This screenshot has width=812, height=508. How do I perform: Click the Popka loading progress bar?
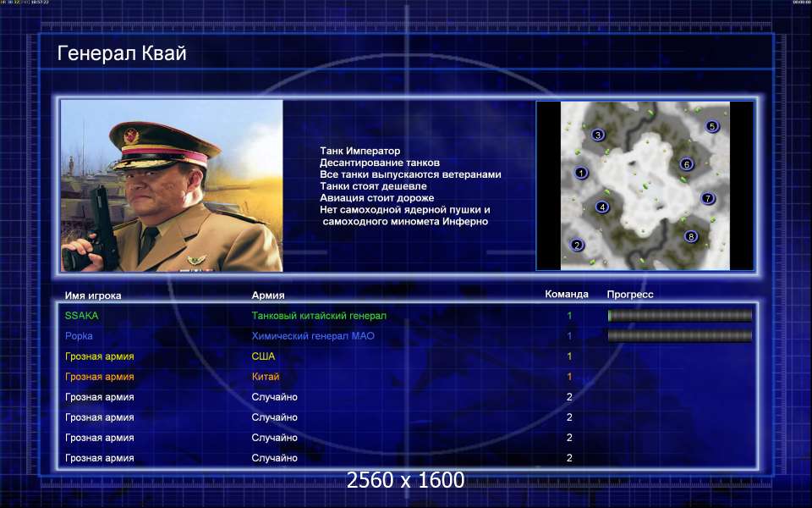680,336
